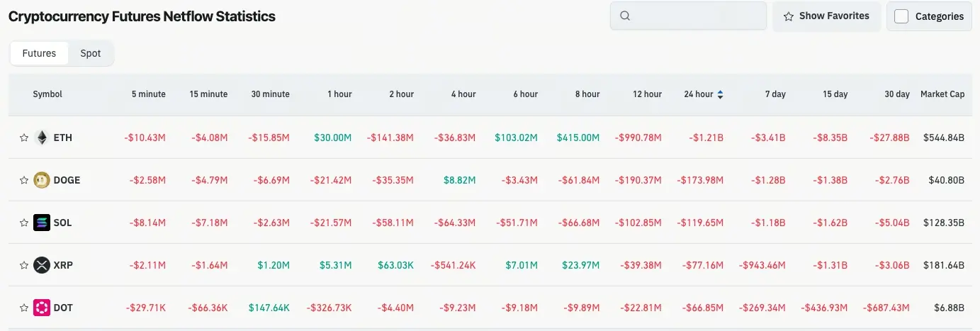The height and width of the screenshot is (331, 980).
Task: Sort by the 12 hour column header
Action: point(647,94)
